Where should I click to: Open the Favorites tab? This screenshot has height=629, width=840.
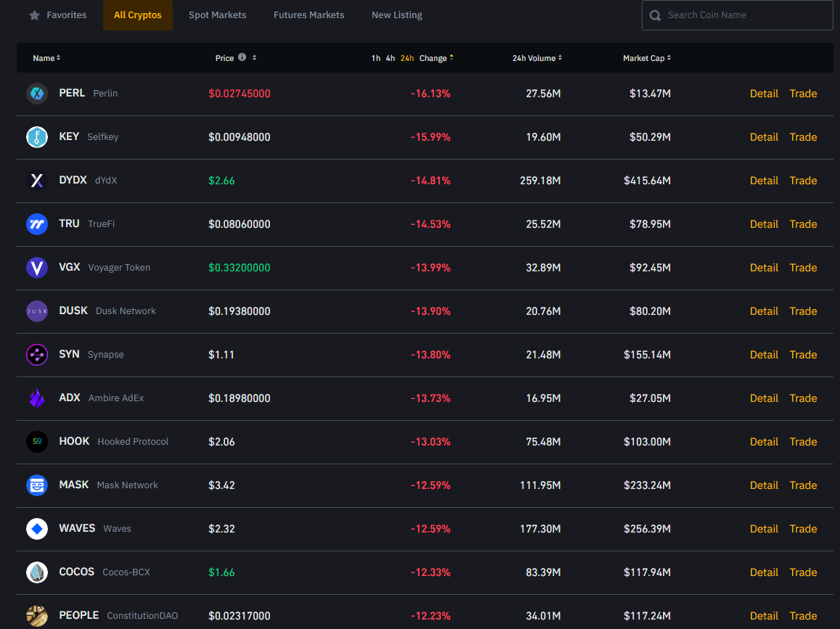[58, 15]
